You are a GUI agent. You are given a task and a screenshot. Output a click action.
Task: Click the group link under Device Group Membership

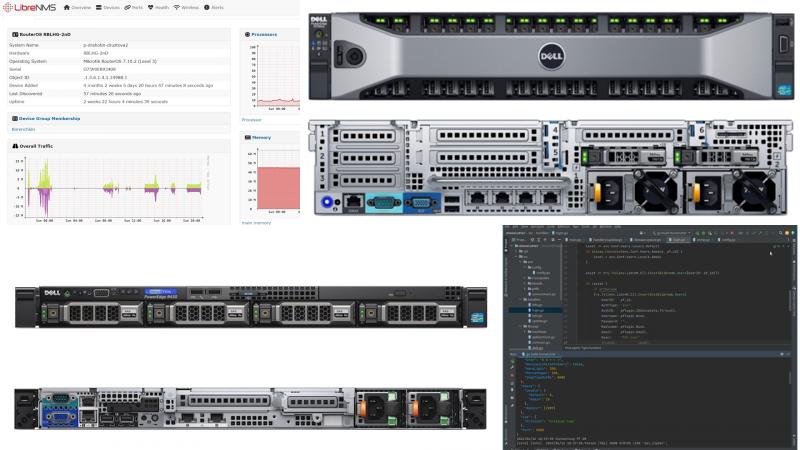pos(23,130)
